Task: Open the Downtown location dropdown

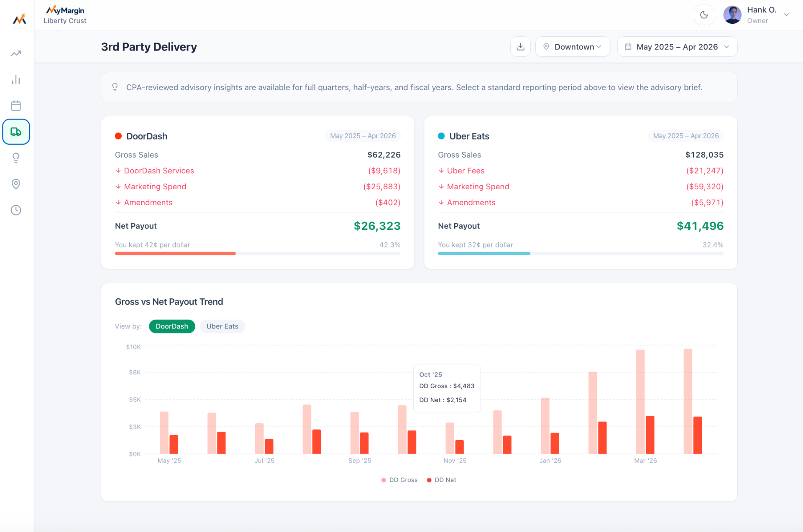Action: pos(573,47)
